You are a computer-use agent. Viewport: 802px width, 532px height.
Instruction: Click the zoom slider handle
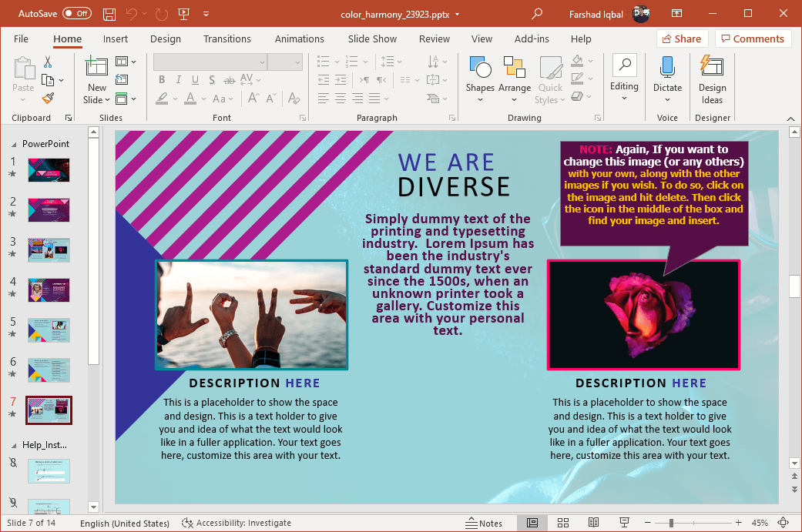click(x=671, y=523)
